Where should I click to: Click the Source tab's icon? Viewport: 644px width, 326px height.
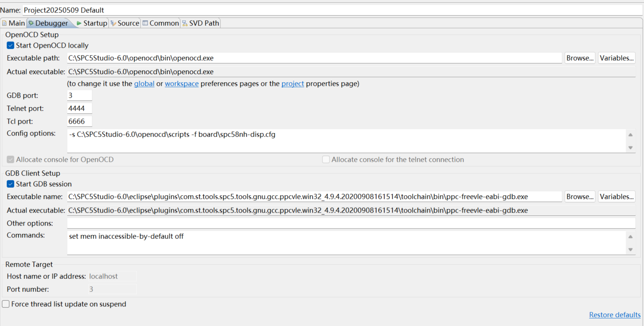click(113, 23)
